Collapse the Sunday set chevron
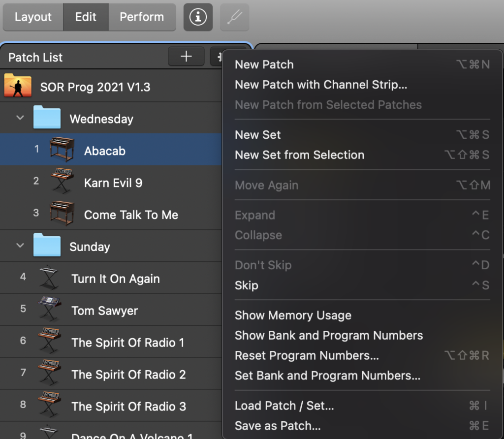 click(20, 246)
